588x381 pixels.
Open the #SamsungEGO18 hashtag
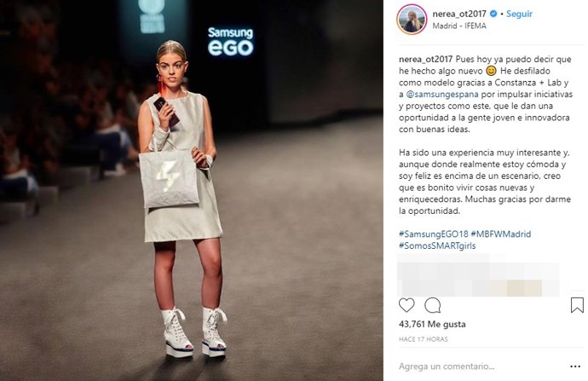pyautogui.click(x=434, y=234)
